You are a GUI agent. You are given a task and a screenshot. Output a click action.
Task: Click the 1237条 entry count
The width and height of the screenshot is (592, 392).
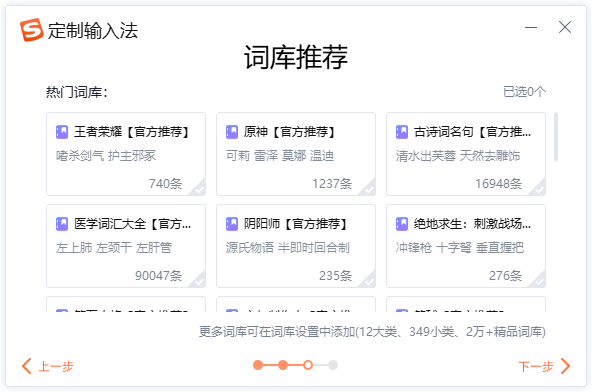click(x=332, y=184)
